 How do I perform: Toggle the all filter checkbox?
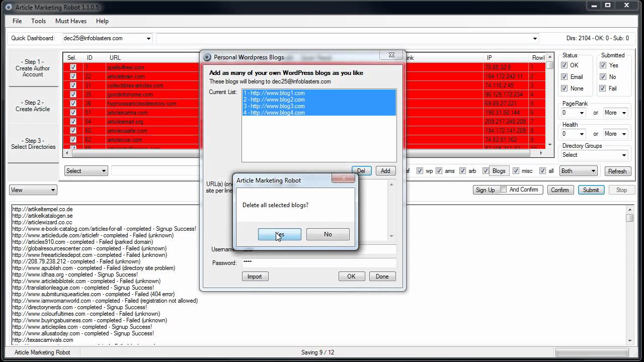(542, 171)
